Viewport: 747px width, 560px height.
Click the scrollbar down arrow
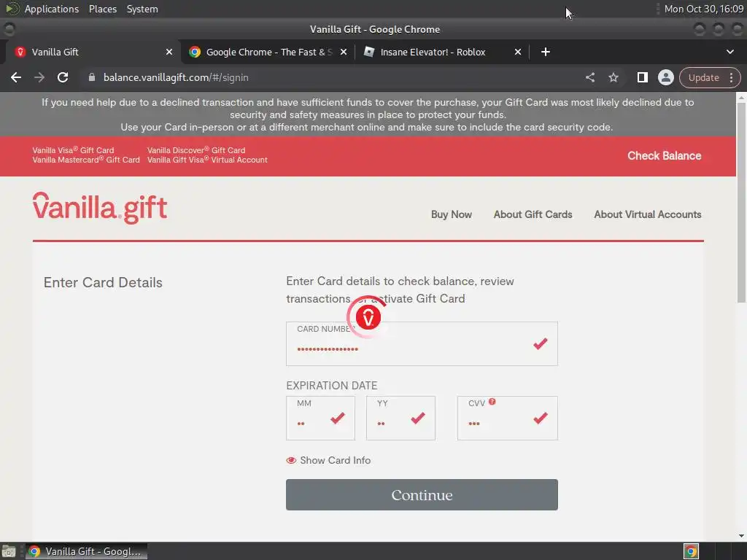point(741,536)
